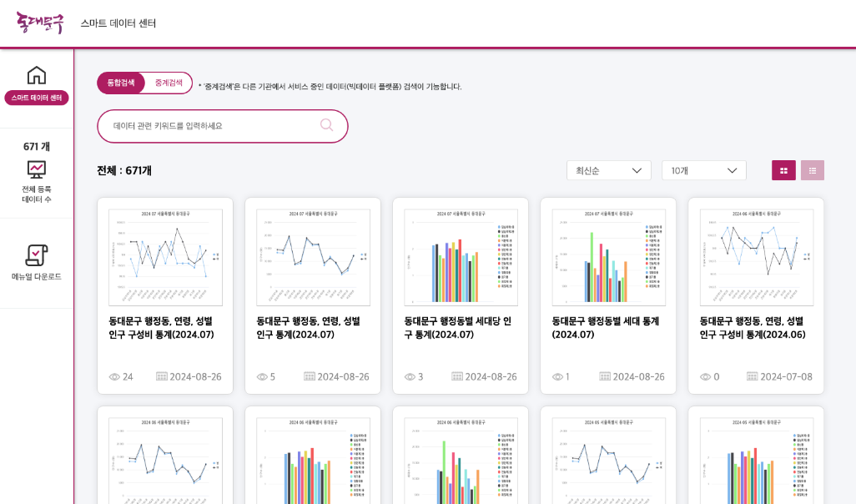The width and height of the screenshot is (856, 504).
Task: Click the eye icon showing 24 views
Action: click(x=113, y=376)
